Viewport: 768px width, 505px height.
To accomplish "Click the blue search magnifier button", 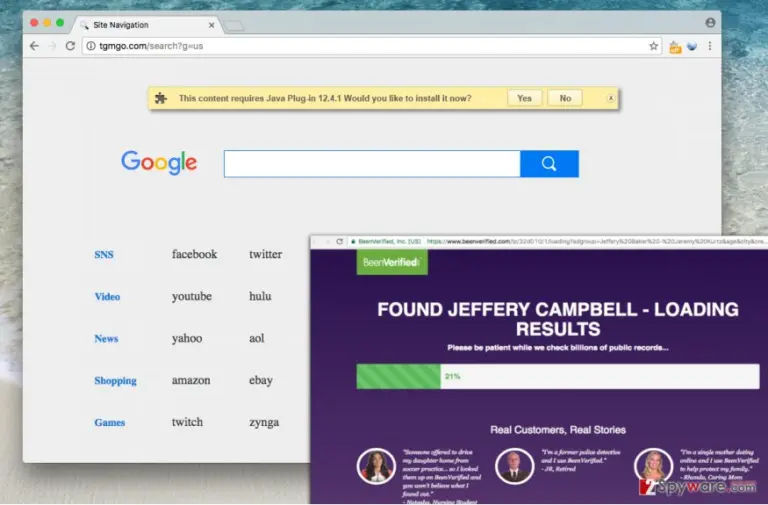I will tap(549, 164).
